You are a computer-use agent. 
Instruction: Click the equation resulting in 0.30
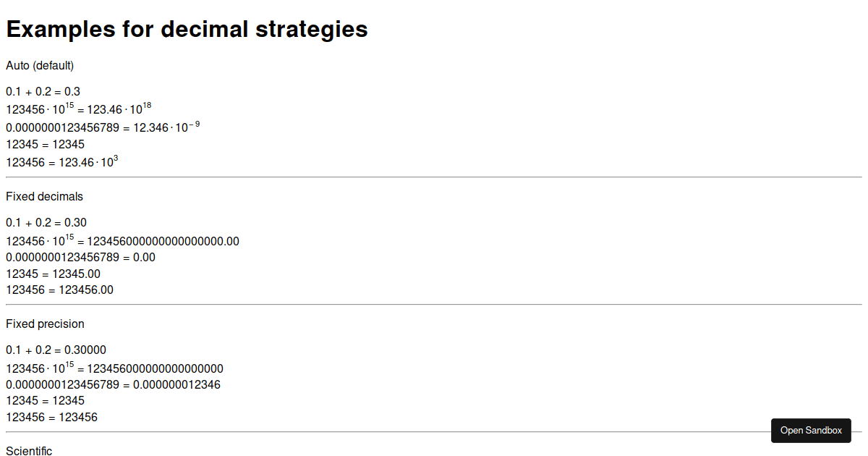tap(46, 222)
